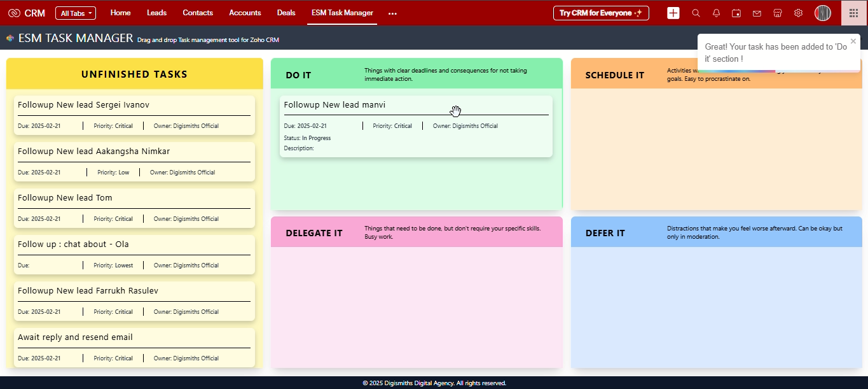Open the calendar icon in header
The image size is (868, 389).
pos(736,13)
